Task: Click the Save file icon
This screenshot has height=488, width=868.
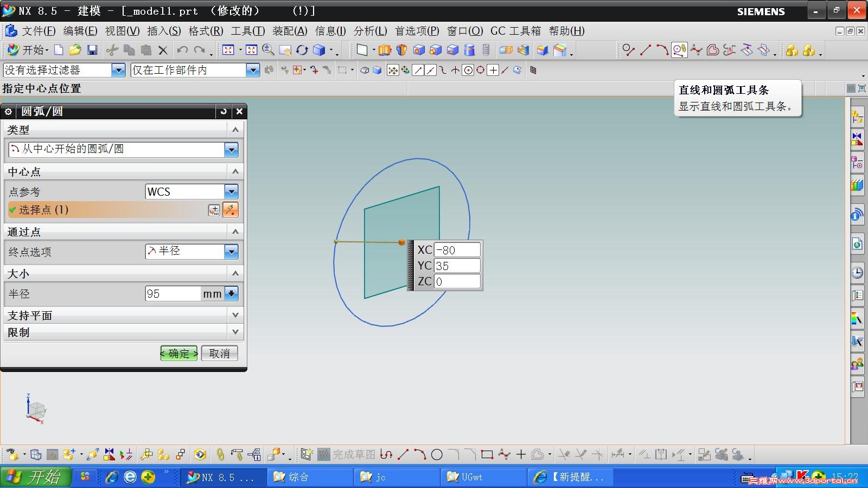Action: pyautogui.click(x=92, y=50)
